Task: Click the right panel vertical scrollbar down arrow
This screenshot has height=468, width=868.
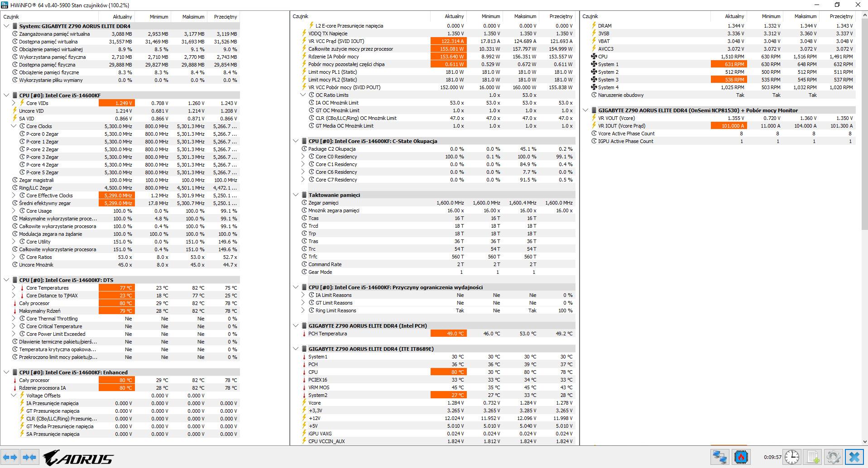Action: click(864, 441)
